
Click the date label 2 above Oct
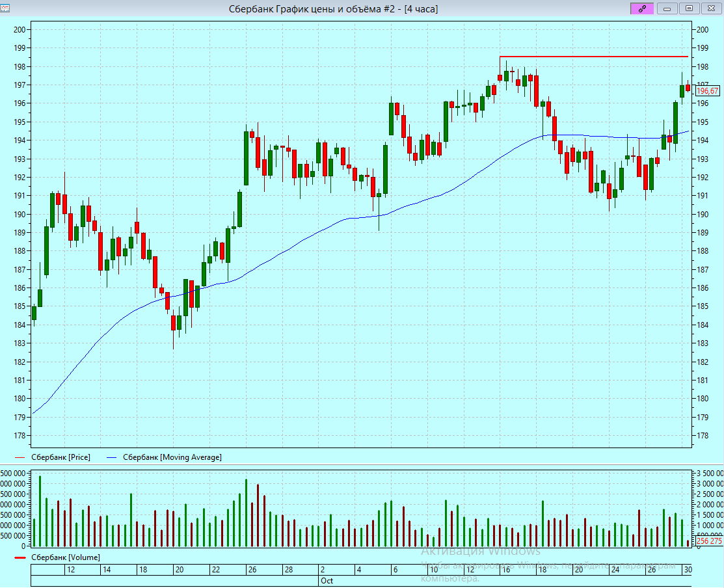coord(323,570)
